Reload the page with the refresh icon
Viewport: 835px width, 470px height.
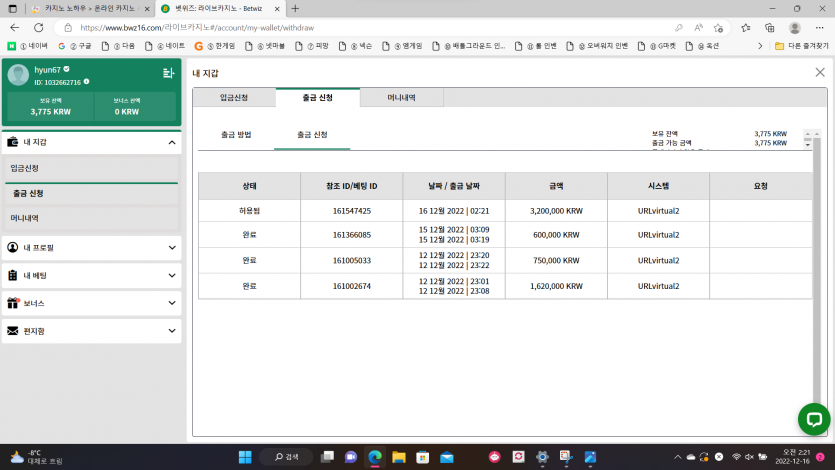point(38,28)
